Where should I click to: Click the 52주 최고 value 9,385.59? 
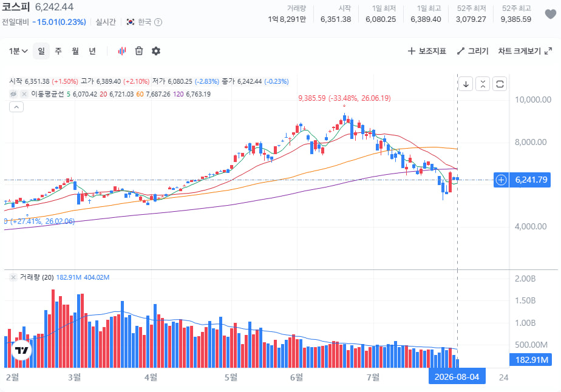[x=515, y=19]
